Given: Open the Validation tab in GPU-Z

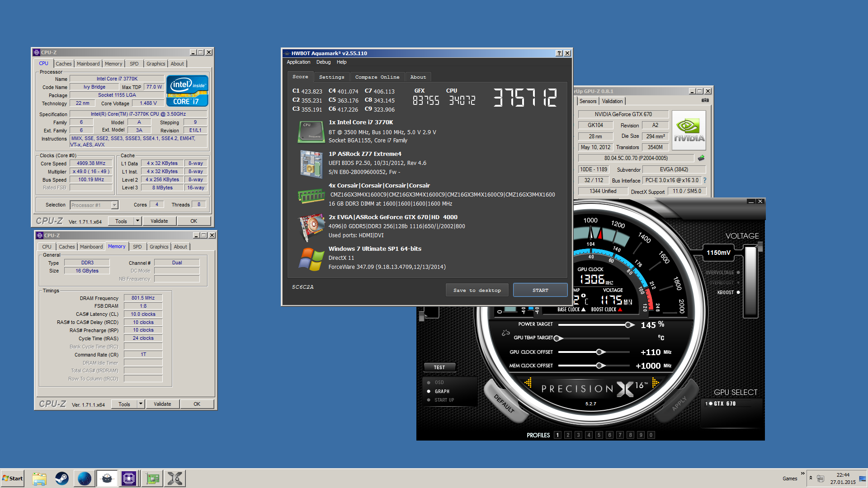Looking at the screenshot, I should [x=613, y=101].
